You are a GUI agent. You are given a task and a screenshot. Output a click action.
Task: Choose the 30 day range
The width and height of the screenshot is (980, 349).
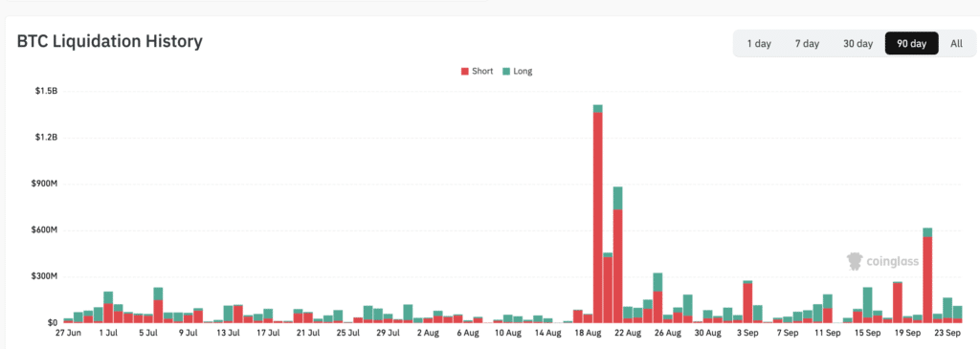click(857, 44)
